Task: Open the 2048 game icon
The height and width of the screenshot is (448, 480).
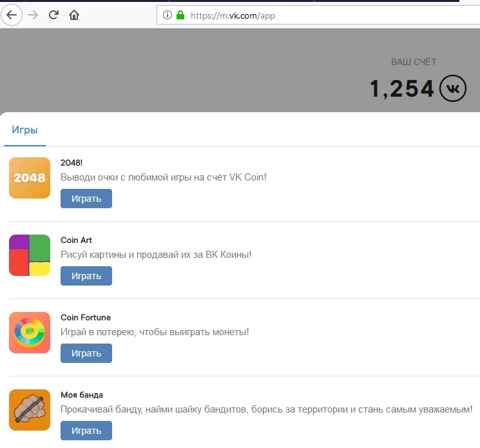Action: click(30, 178)
